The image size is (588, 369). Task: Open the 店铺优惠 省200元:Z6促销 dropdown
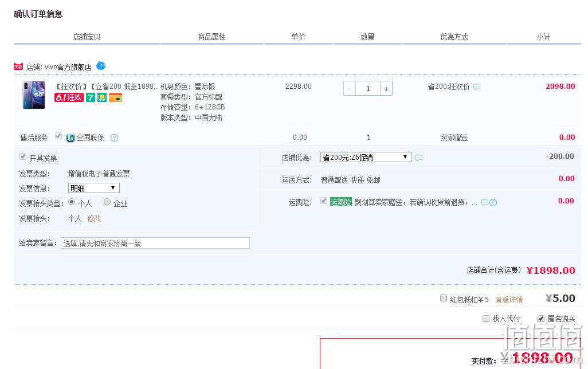[366, 157]
